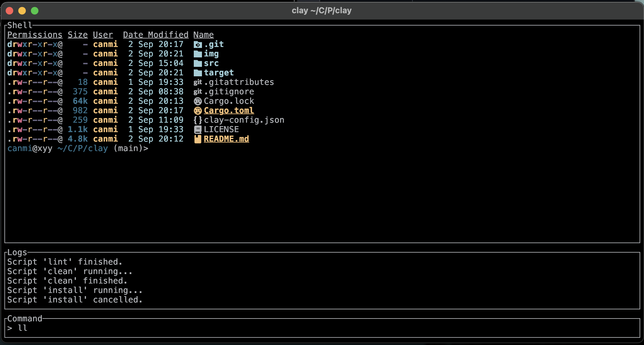Click the Permissions column header

coord(35,35)
